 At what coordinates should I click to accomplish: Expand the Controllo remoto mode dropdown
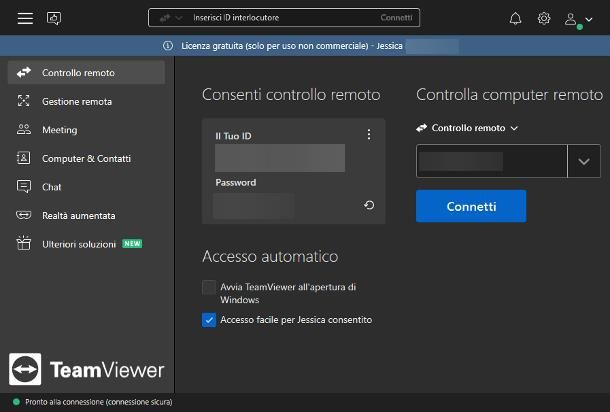(x=468, y=128)
